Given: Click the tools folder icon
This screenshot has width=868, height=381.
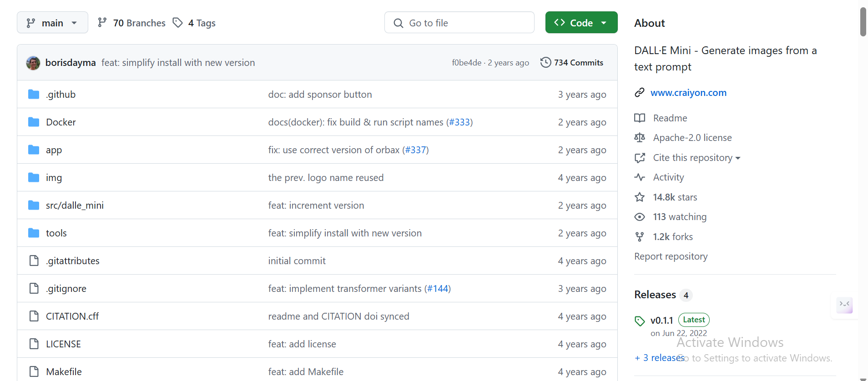Looking at the screenshot, I should (x=34, y=233).
